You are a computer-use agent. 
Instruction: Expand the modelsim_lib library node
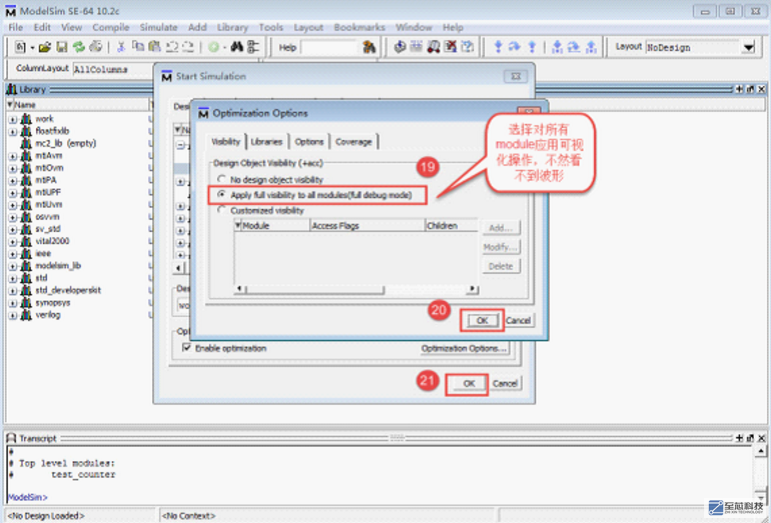pyautogui.click(x=13, y=266)
